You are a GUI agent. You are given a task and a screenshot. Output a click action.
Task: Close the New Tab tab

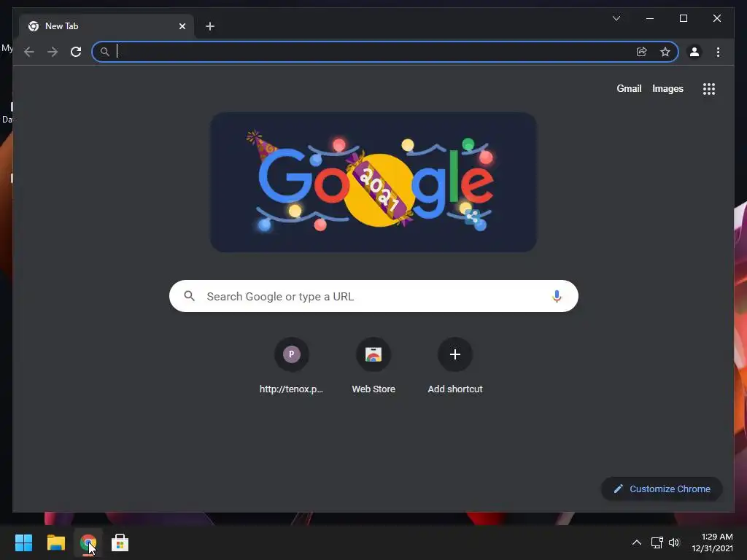point(182,26)
